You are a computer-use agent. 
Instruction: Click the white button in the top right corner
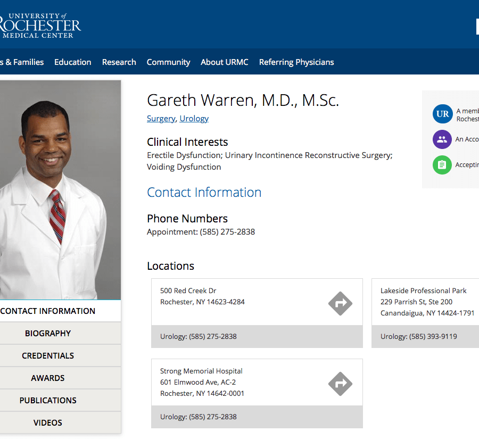pyautogui.click(x=476, y=26)
